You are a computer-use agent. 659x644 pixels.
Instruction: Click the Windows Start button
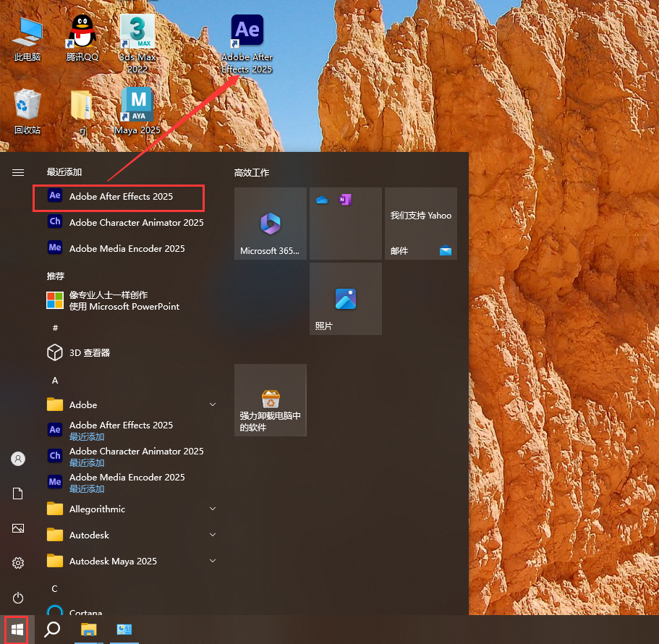17,630
